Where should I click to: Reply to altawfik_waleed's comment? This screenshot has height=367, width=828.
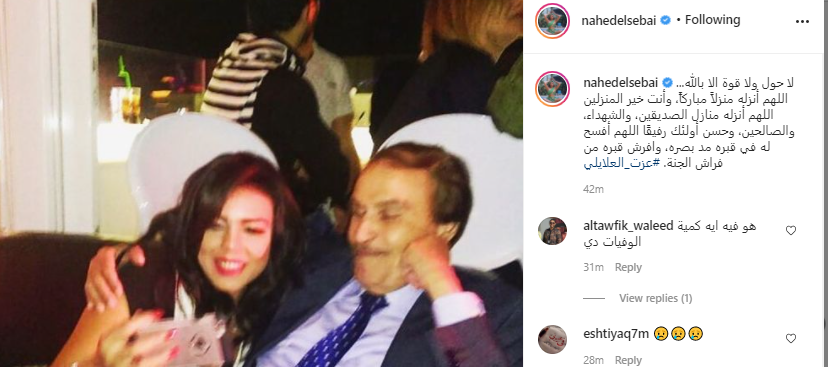pos(628,267)
